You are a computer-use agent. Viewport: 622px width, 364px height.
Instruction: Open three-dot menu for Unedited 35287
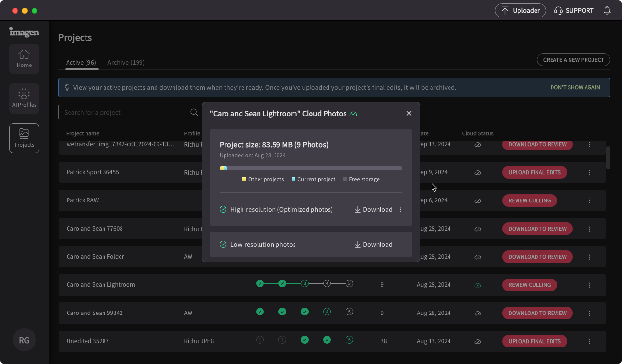pyautogui.click(x=589, y=341)
